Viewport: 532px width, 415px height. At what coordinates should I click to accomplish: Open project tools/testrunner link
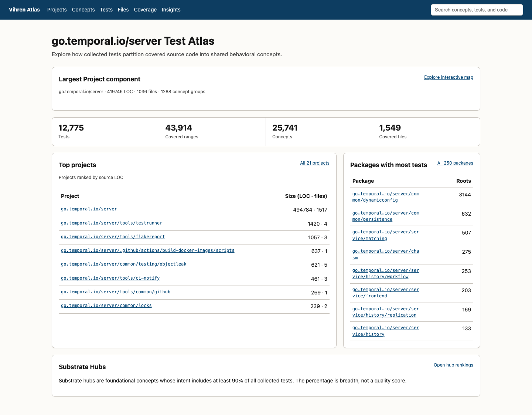(112, 223)
